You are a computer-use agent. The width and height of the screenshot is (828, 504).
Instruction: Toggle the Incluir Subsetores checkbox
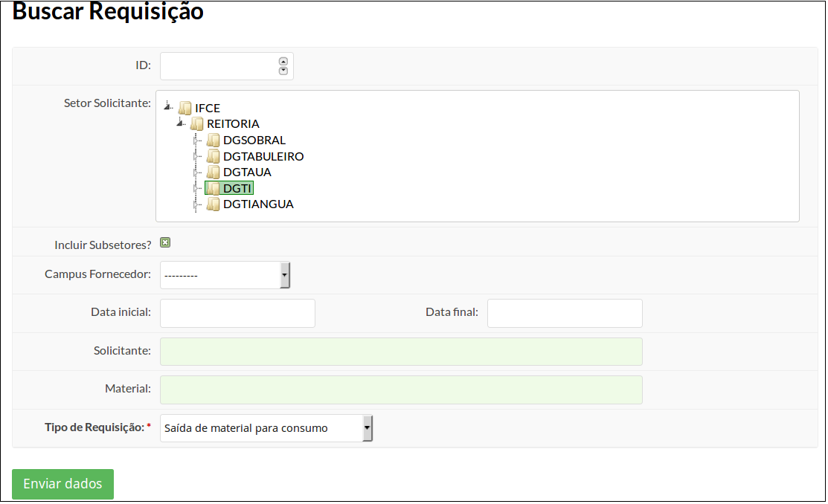165,243
